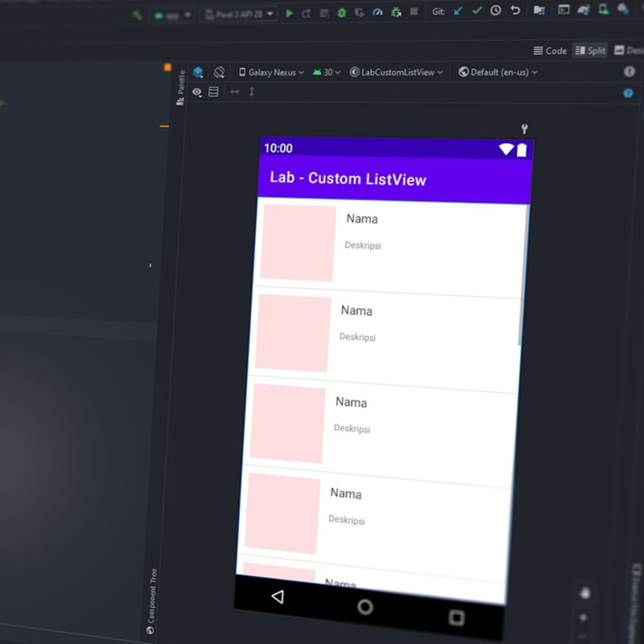Image resolution: width=644 pixels, height=644 pixels.
Task: Open the Profiler gauge icon
Action: [x=377, y=13]
